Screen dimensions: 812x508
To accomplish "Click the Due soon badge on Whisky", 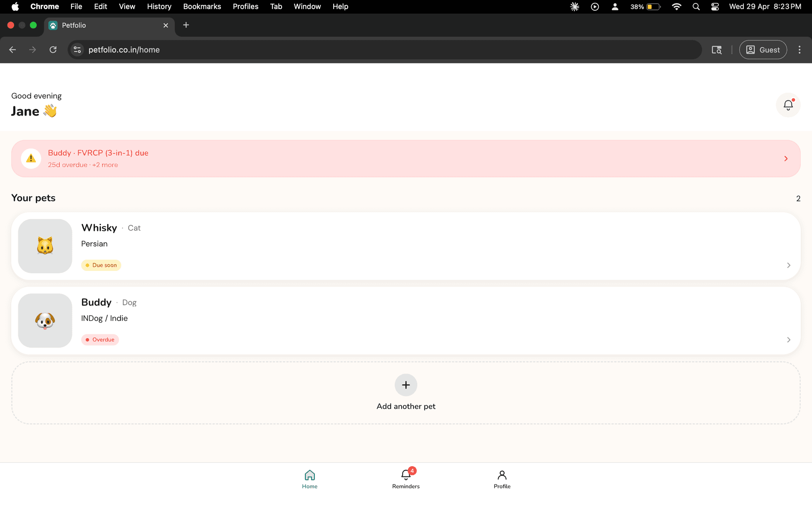I will pos(101,265).
